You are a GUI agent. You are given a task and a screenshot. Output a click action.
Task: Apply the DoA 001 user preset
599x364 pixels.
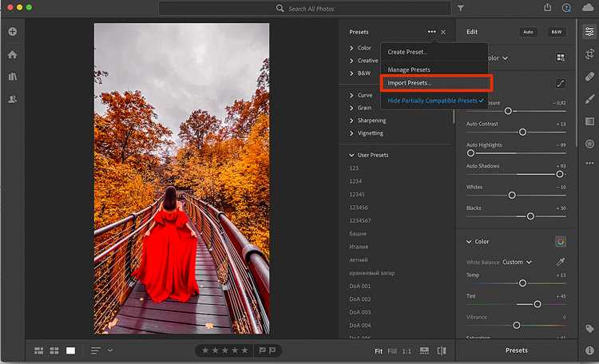point(360,286)
